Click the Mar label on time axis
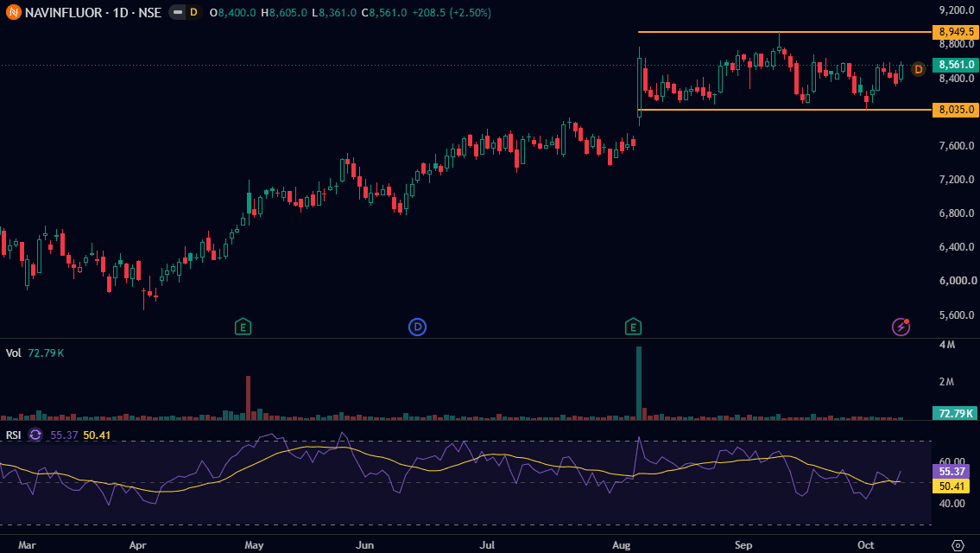 (27, 545)
